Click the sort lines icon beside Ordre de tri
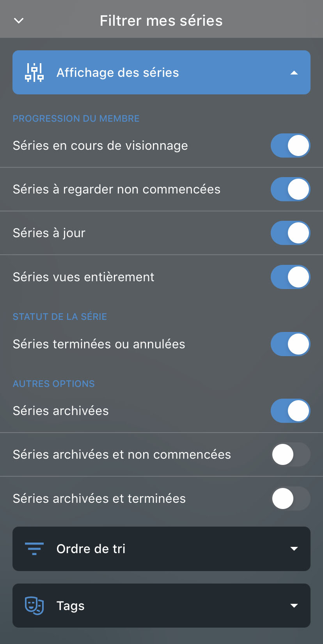Image resolution: width=323 pixels, height=644 pixels. pos(34,549)
